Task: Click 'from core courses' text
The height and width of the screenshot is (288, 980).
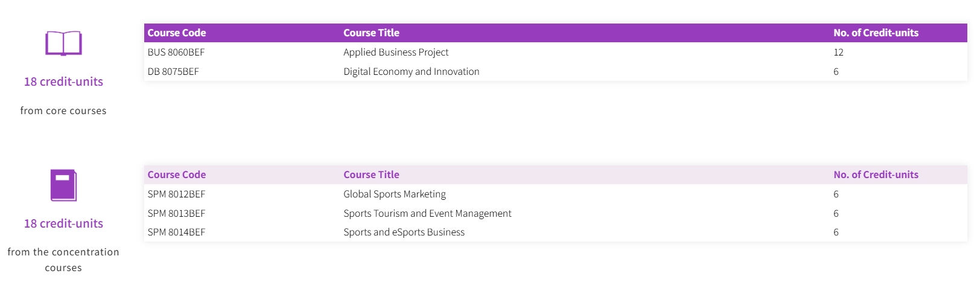Action: 63,110
